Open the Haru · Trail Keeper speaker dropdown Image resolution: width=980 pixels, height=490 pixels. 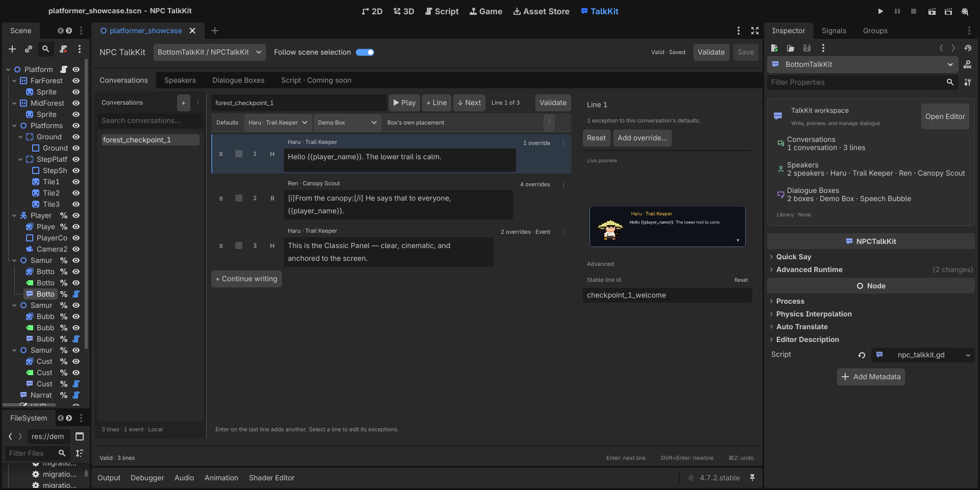click(278, 122)
